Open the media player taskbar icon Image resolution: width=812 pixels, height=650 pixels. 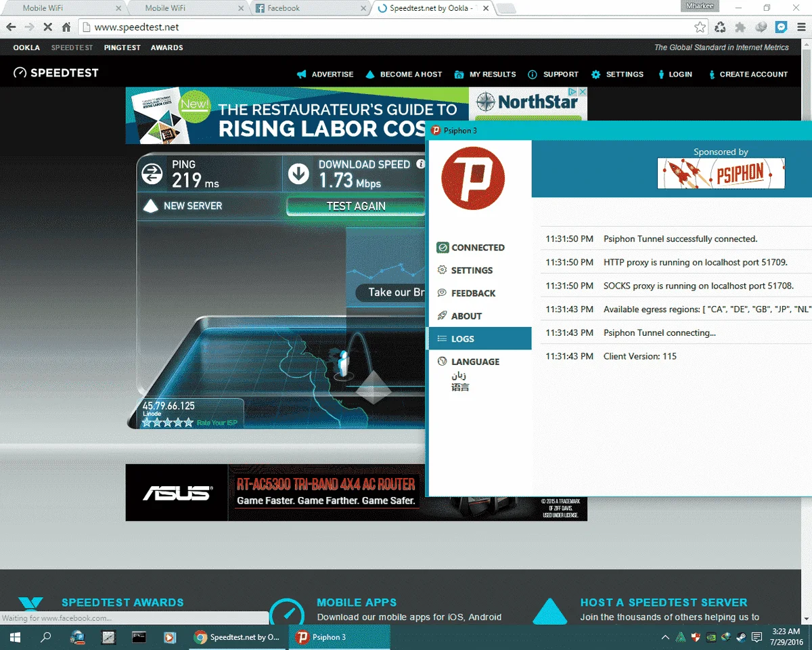tap(170, 637)
